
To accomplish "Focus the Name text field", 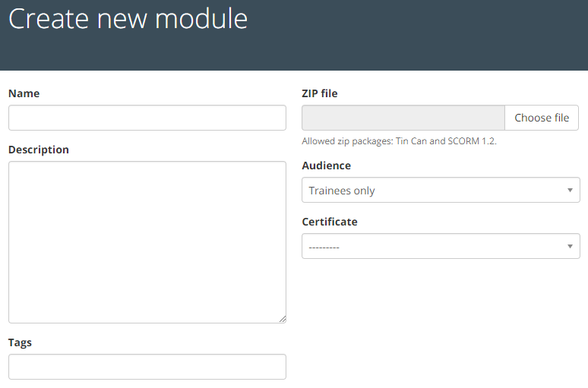I will (x=147, y=118).
